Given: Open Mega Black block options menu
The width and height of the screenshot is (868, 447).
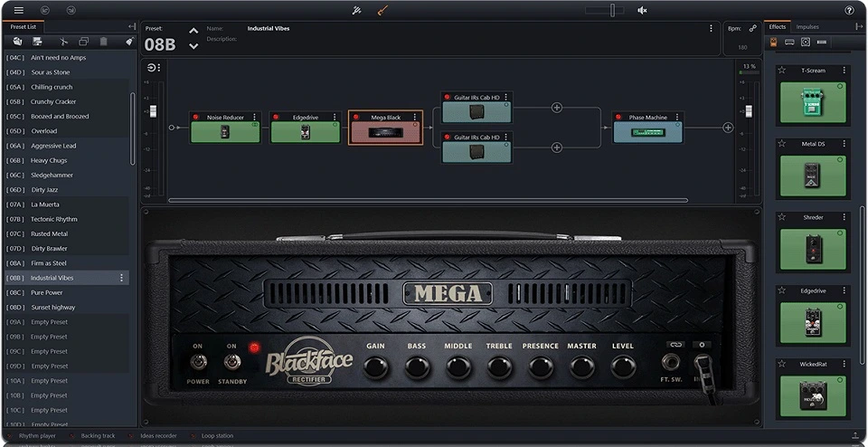Looking at the screenshot, I should [x=415, y=118].
